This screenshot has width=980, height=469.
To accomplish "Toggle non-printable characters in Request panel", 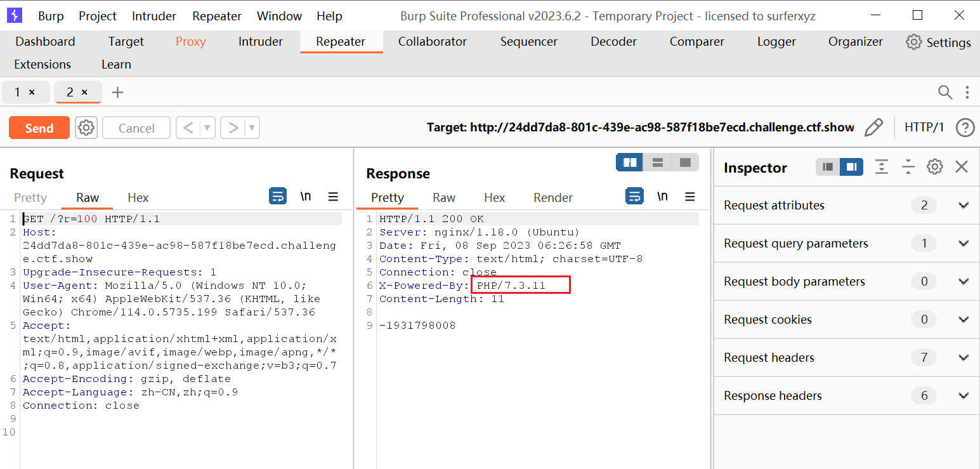I will coord(306,197).
